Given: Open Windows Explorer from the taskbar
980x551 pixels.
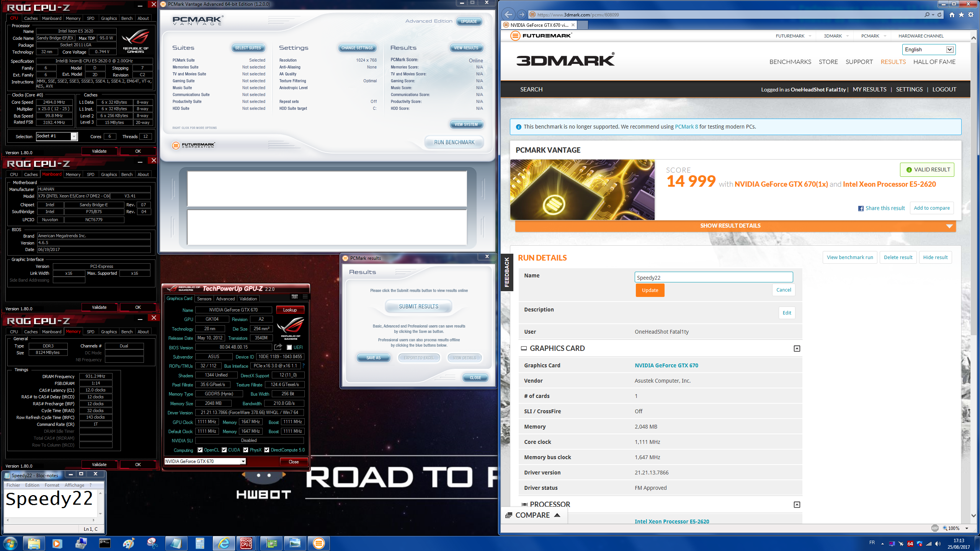Looking at the screenshot, I should coord(34,543).
